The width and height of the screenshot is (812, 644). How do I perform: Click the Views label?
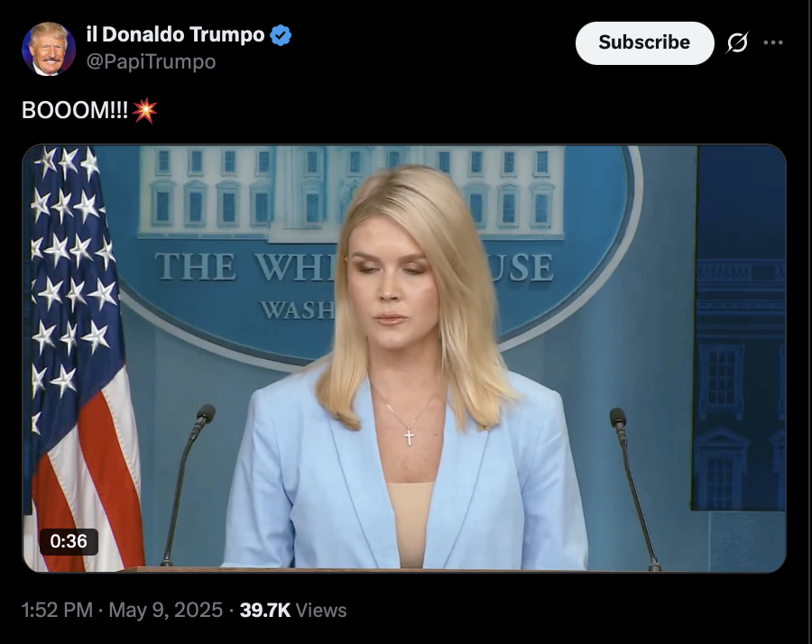click(321, 611)
